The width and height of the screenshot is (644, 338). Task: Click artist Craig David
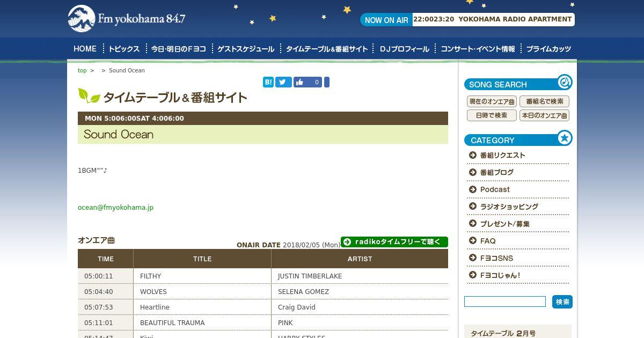(x=297, y=307)
